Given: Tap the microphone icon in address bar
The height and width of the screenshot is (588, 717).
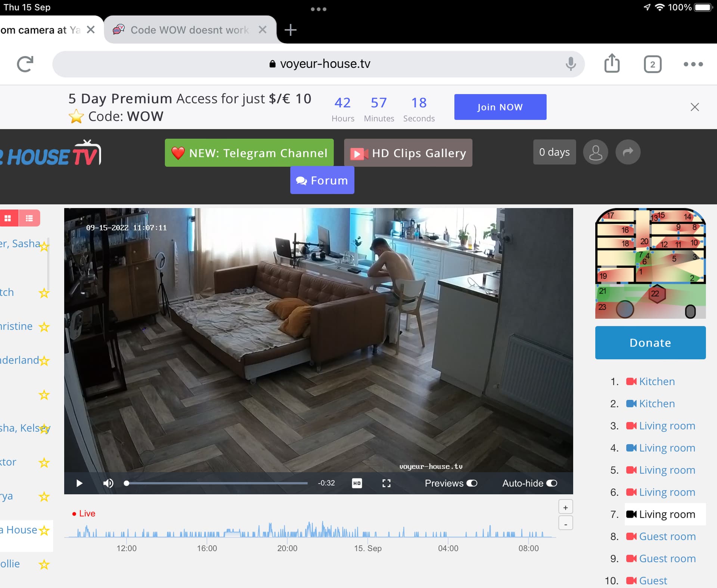Looking at the screenshot, I should pyautogui.click(x=570, y=64).
